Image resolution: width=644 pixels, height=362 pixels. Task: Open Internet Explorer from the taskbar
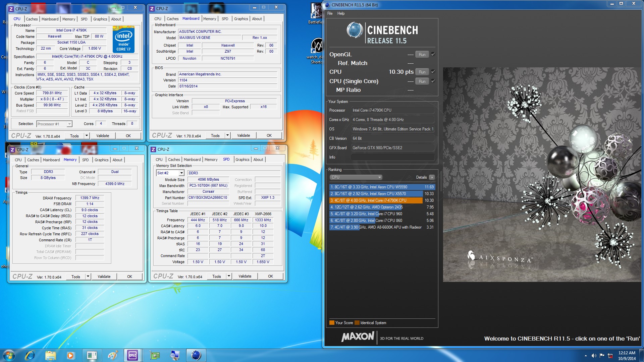[30, 355]
